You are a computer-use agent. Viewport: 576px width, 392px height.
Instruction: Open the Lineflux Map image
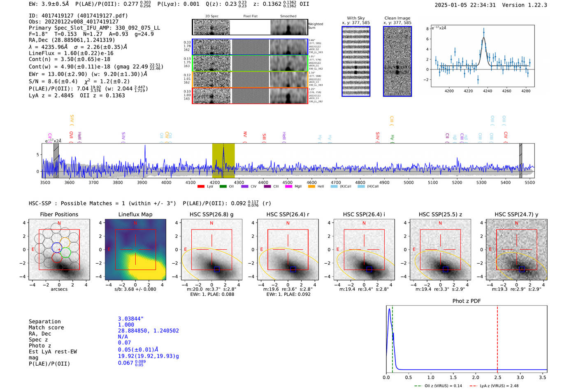click(135, 250)
